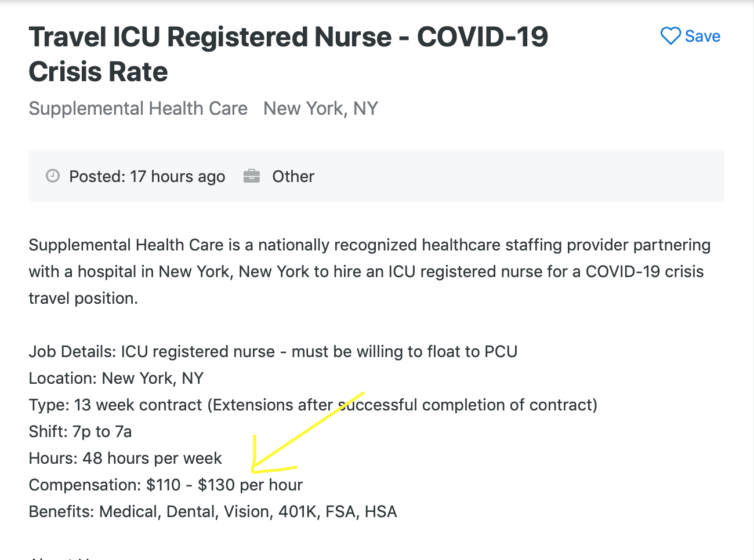Click the Shift: 7p to 7a line
Image resolution: width=754 pixels, height=560 pixels.
(x=81, y=431)
